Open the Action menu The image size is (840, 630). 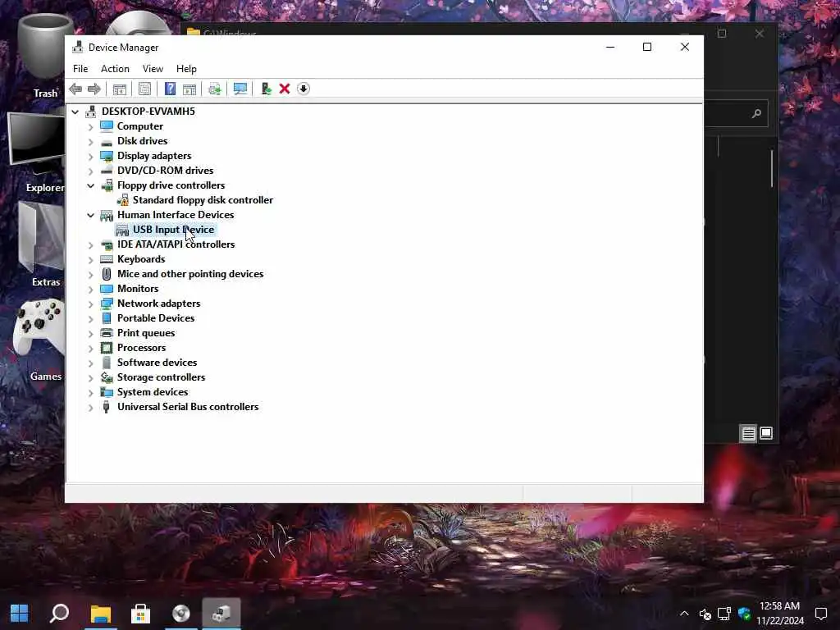click(115, 69)
